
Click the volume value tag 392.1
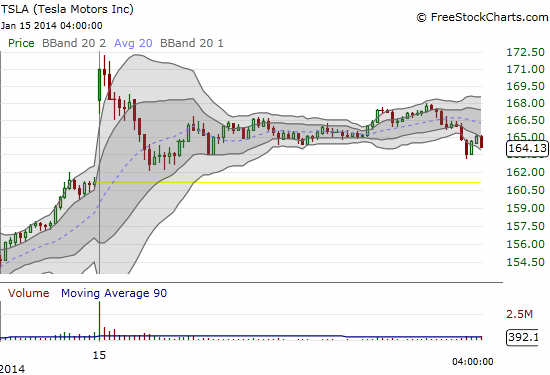(522, 337)
